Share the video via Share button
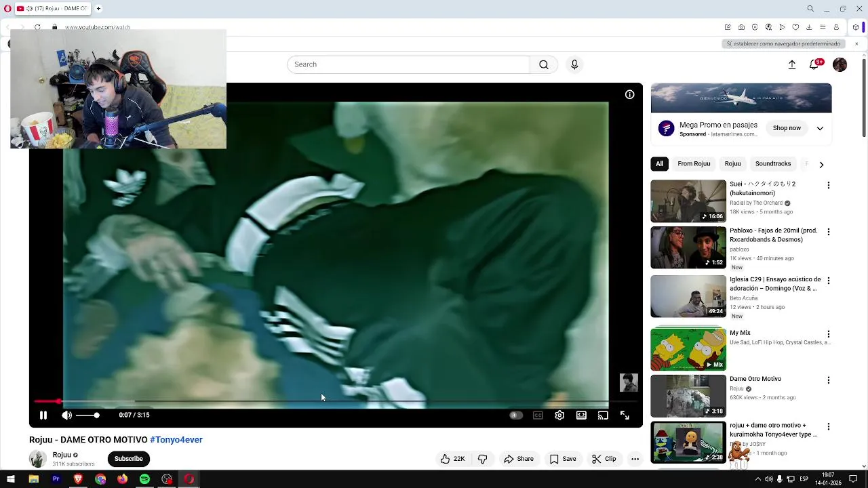Viewport: 868px width, 488px height. [x=519, y=459]
